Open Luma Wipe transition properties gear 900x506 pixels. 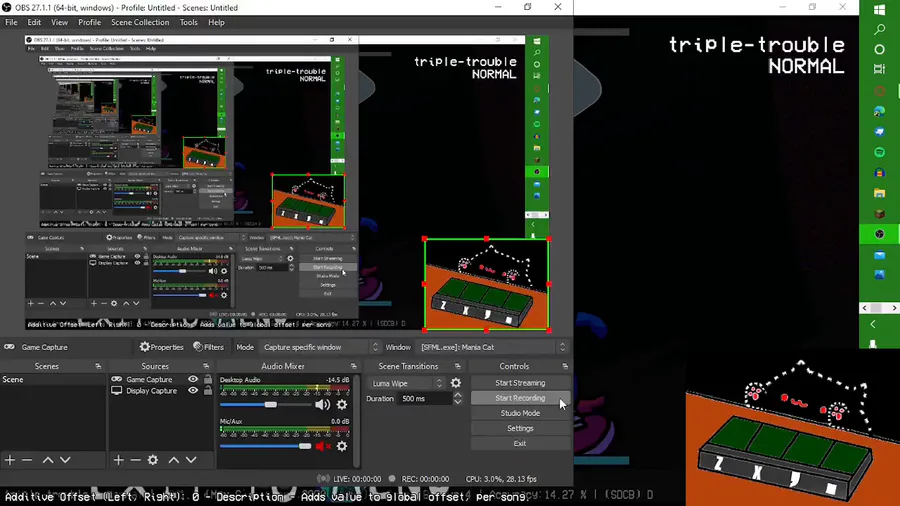456,383
